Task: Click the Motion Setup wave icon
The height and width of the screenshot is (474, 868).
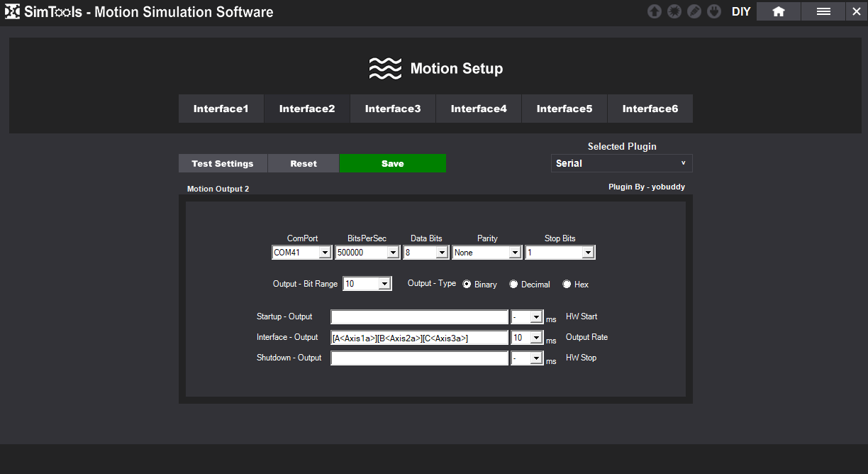Action: tap(385, 69)
